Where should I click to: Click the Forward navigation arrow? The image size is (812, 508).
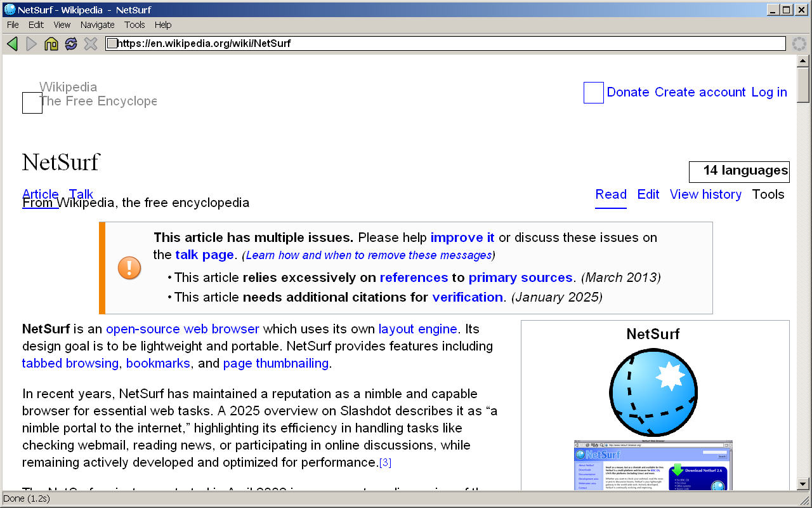click(32, 44)
